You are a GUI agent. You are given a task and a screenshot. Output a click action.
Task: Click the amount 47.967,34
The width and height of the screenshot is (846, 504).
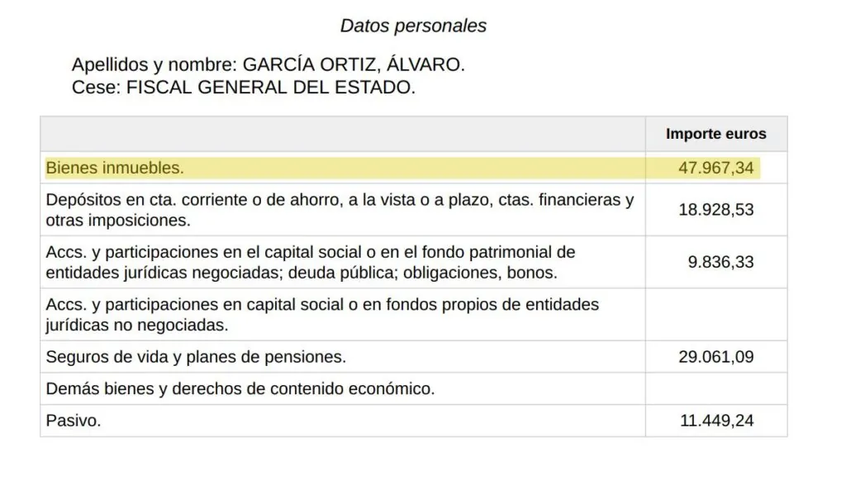pyautogui.click(x=715, y=168)
